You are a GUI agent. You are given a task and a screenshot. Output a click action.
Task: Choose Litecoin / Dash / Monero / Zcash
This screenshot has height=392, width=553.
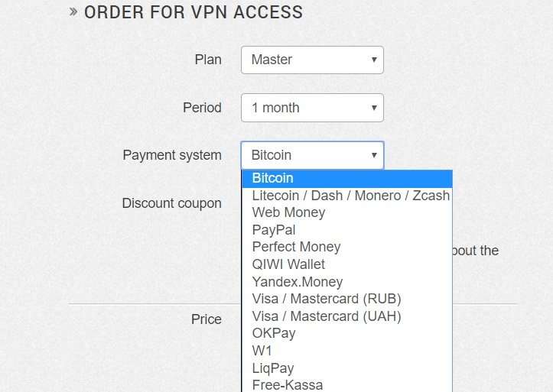click(x=347, y=196)
